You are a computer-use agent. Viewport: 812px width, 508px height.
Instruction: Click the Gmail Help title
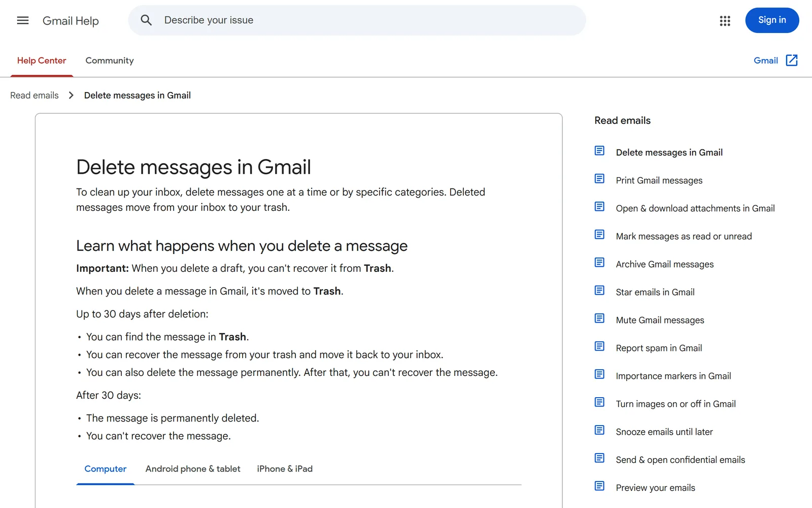click(x=71, y=21)
